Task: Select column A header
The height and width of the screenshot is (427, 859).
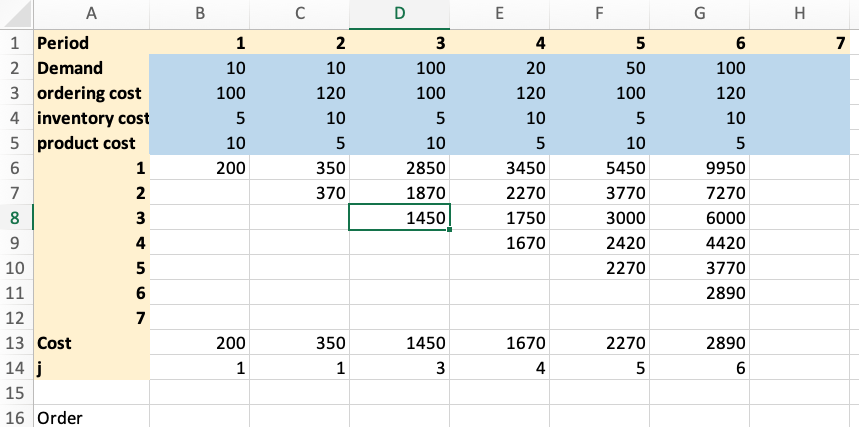Action: point(91,14)
